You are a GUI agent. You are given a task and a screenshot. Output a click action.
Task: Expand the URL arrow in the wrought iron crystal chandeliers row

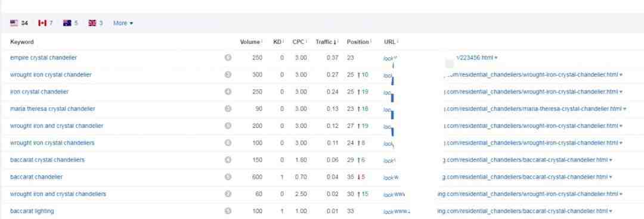[621, 143]
